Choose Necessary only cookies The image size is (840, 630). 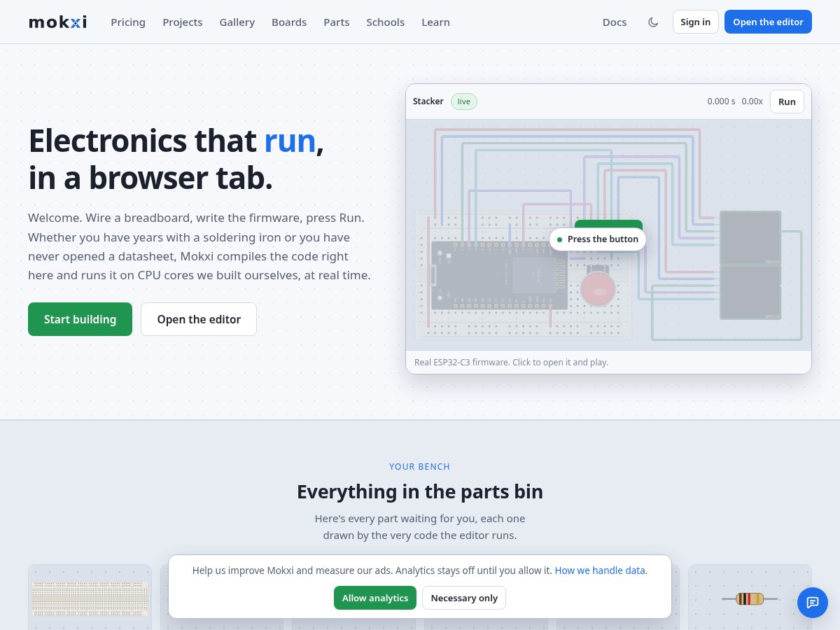(464, 598)
